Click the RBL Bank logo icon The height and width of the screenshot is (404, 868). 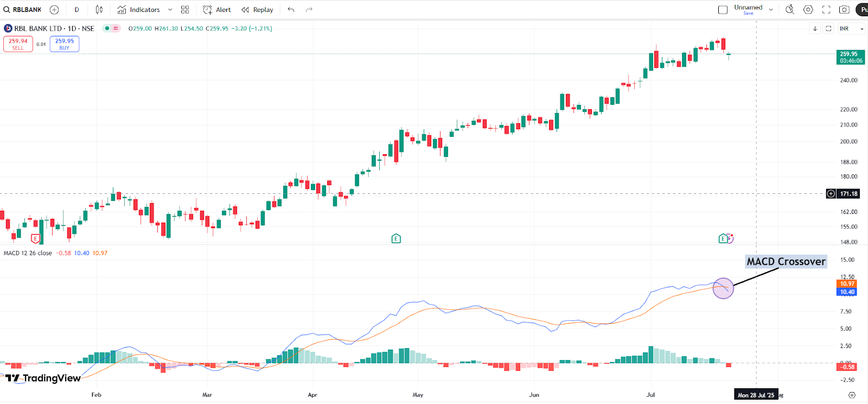(x=8, y=28)
